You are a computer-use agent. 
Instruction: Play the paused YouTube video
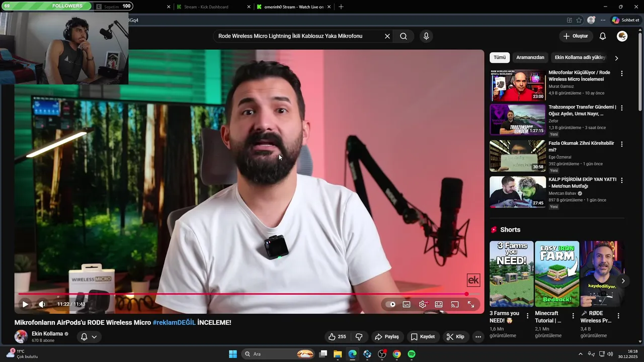[x=25, y=304]
